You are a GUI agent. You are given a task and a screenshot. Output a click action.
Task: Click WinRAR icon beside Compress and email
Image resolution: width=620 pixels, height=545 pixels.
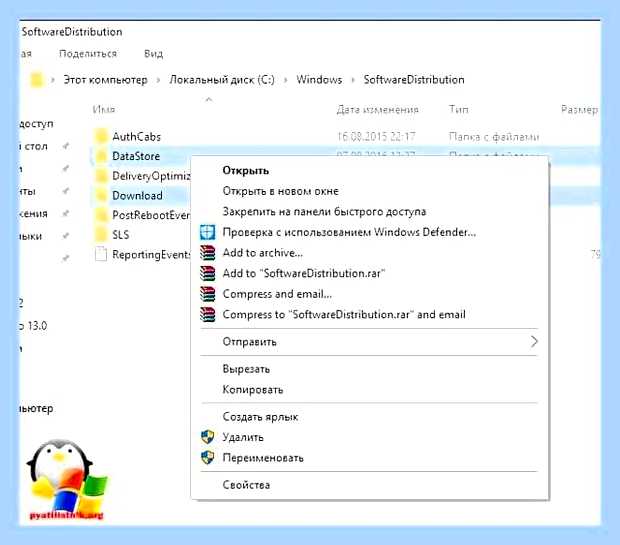208,294
